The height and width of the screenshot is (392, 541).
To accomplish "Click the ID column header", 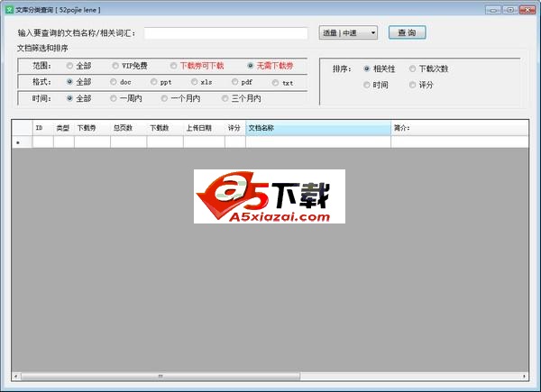I will pyautogui.click(x=43, y=128).
